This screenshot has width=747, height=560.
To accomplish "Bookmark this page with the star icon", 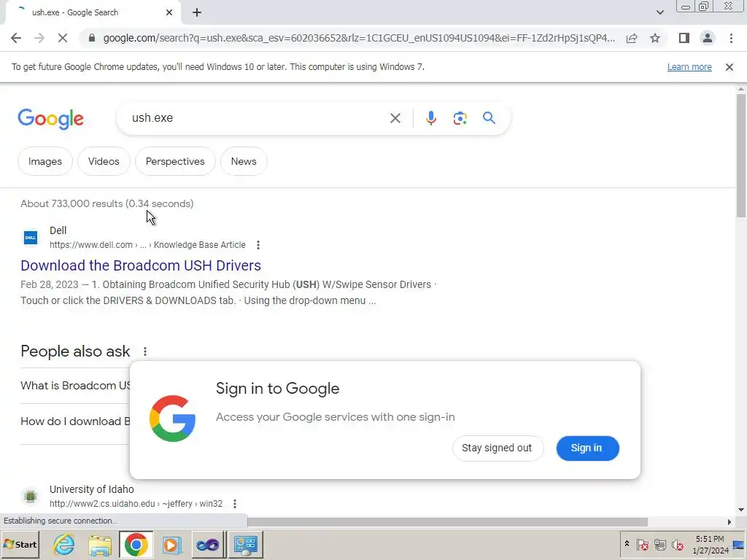I will (655, 38).
